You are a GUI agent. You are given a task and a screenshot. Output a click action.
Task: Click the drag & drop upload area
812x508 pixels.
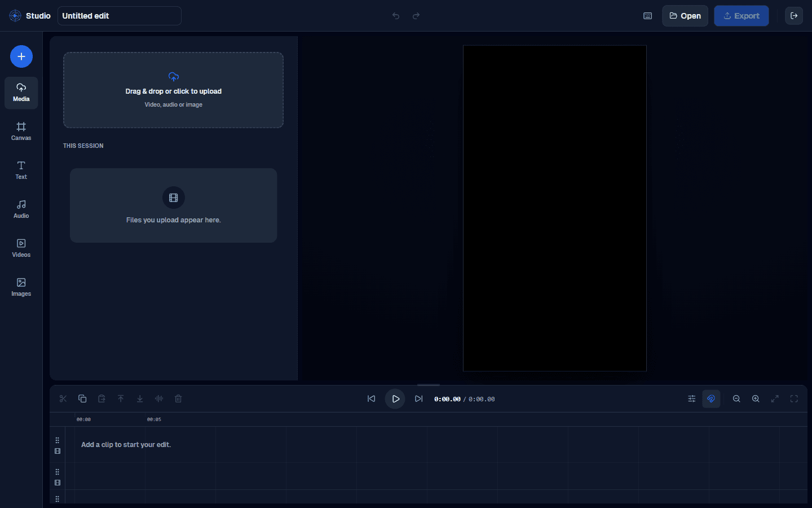coord(173,90)
